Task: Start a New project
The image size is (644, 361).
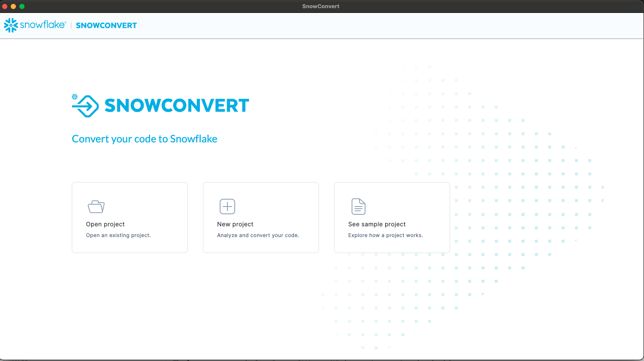Action: pos(261,217)
